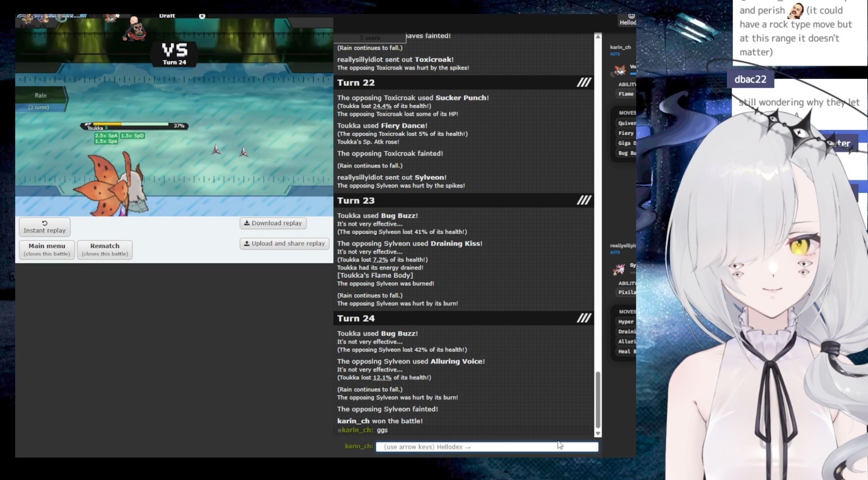Select Draining Kiss move chip
868x480 pixels.
(x=627, y=331)
